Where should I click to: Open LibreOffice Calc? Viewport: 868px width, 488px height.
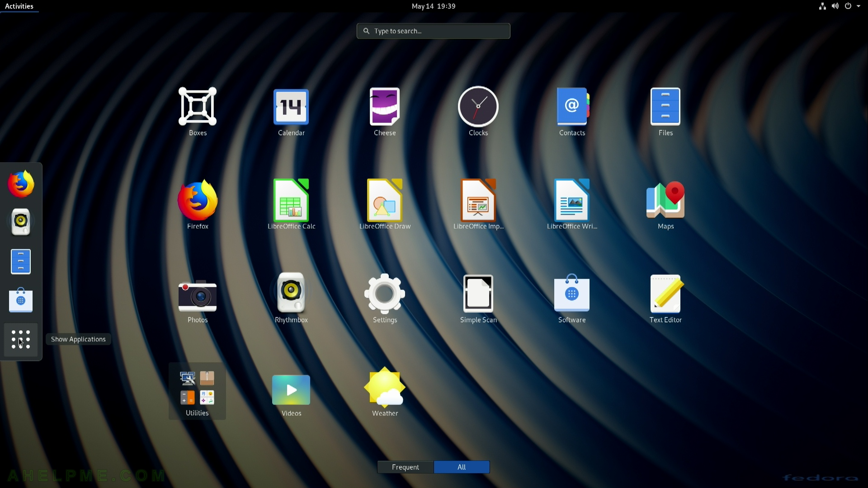pyautogui.click(x=291, y=205)
